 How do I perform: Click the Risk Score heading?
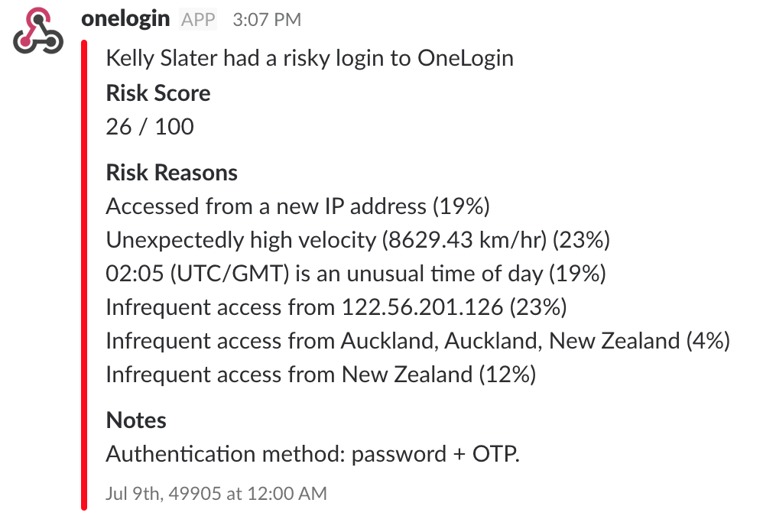[158, 93]
